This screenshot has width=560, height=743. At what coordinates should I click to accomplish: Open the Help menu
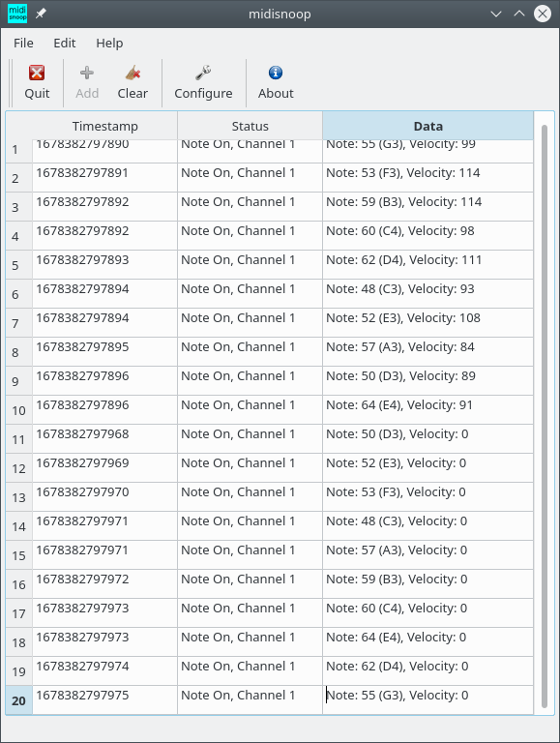(x=109, y=44)
